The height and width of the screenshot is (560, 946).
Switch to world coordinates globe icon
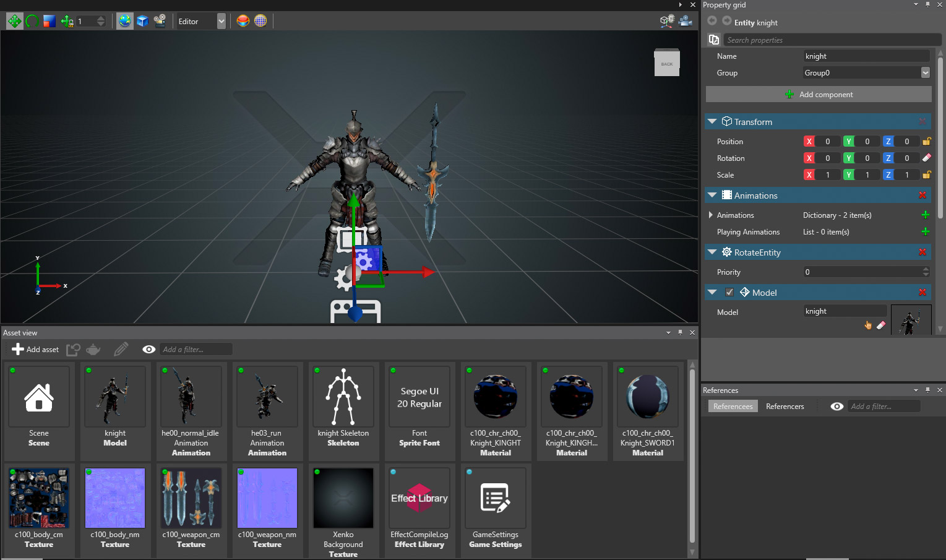[x=125, y=21]
